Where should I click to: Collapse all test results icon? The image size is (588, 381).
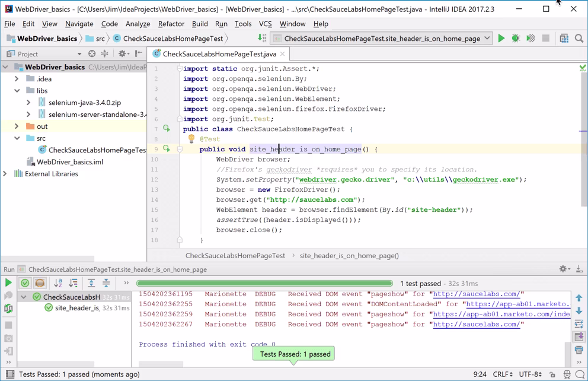pos(106,283)
